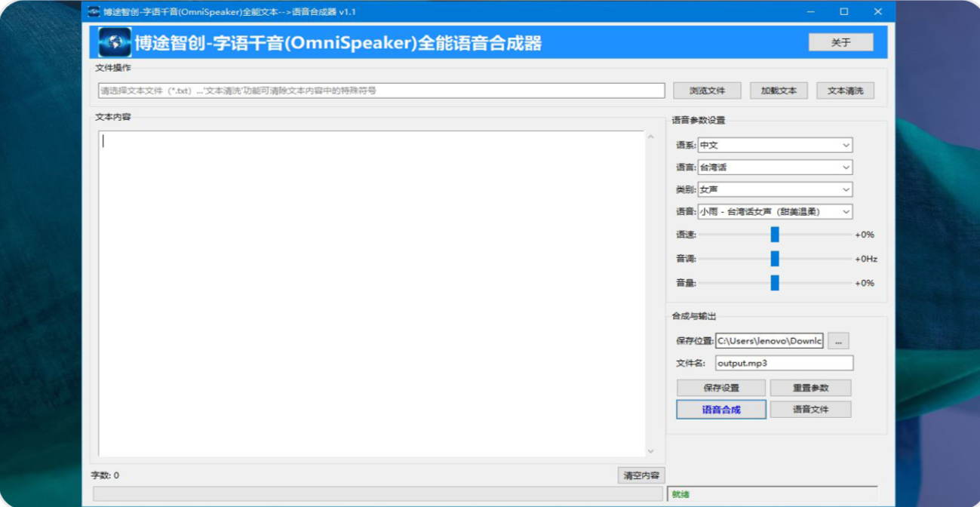Screen dimensions: 980x507
Task: Minimize the OmniSpeaker window
Action: [x=811, y=11]
